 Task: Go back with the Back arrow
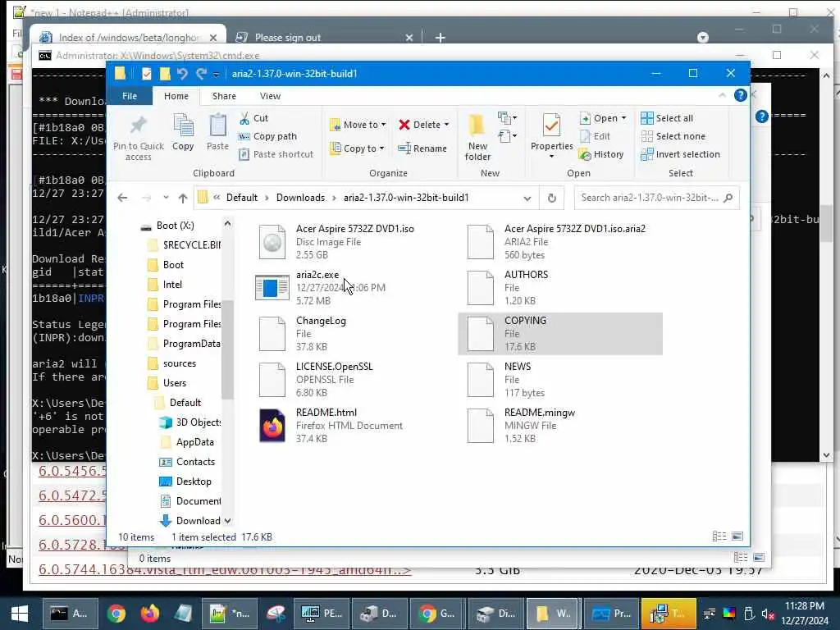pyautogui.click(x=123, y=198)
